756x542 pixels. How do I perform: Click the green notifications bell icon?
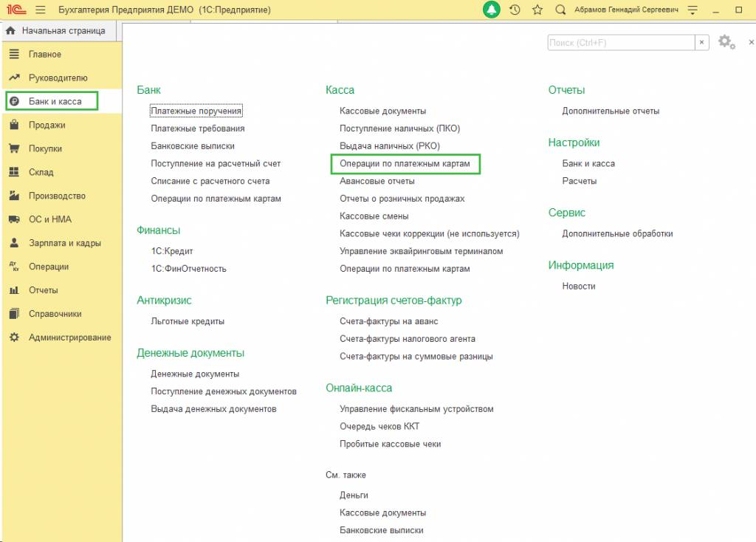point(491,10)
